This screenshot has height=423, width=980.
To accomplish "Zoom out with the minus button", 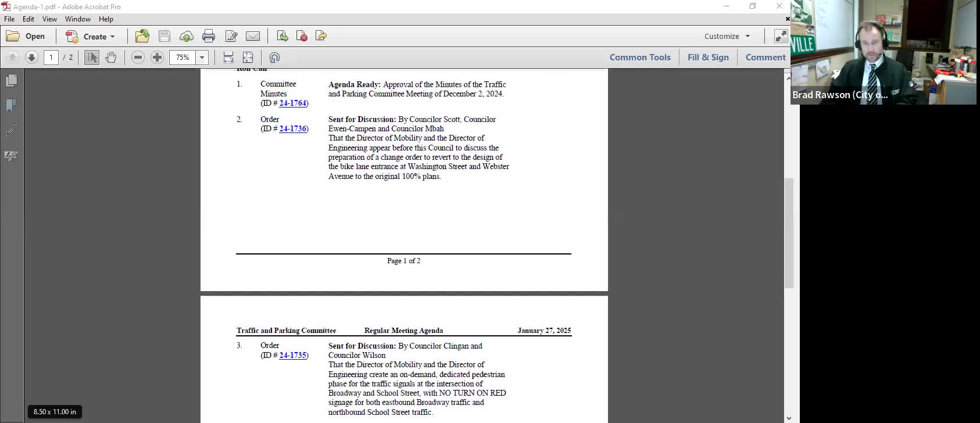I will (138, 57).
